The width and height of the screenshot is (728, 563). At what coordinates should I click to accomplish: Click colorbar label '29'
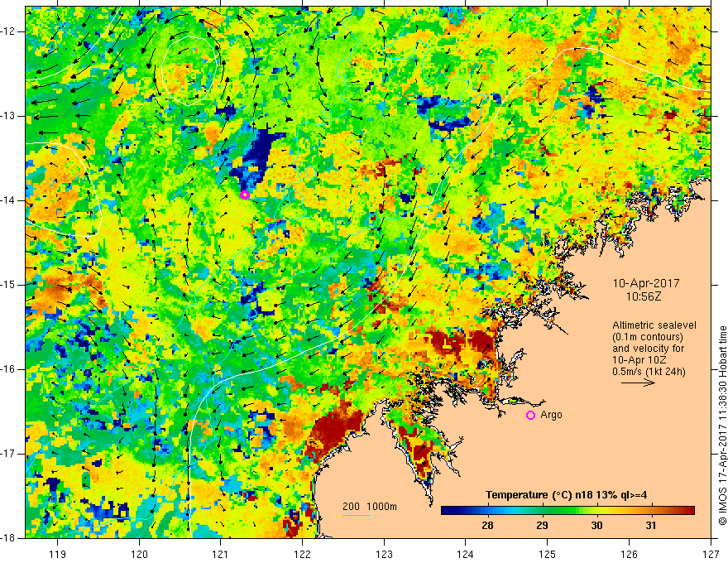pos(542,526)
